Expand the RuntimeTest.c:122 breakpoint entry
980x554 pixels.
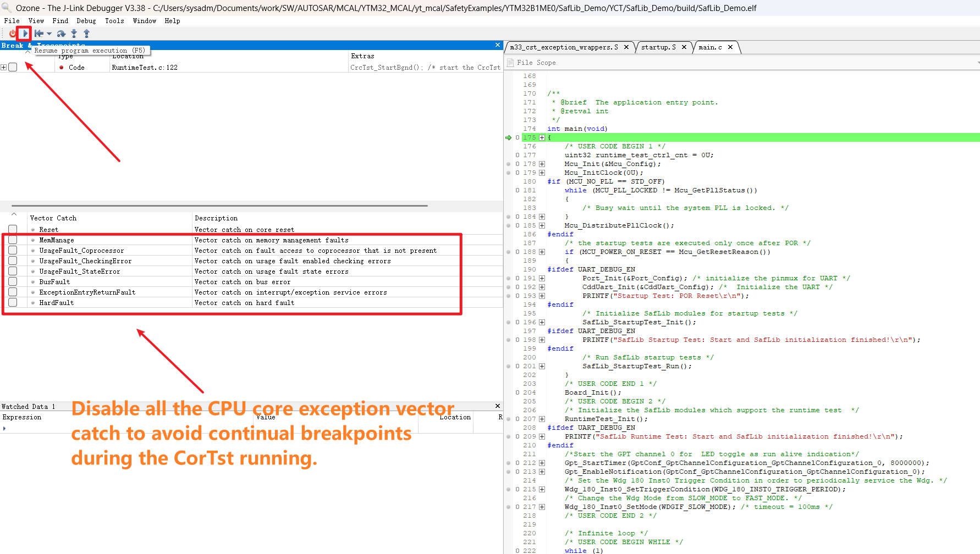pyautogui.click(x=4, y=68)
